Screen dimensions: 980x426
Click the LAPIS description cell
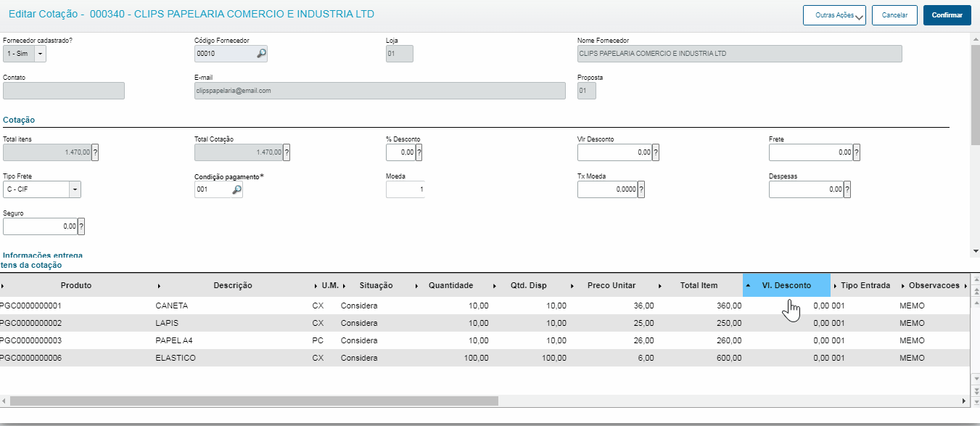click(233, 323)
